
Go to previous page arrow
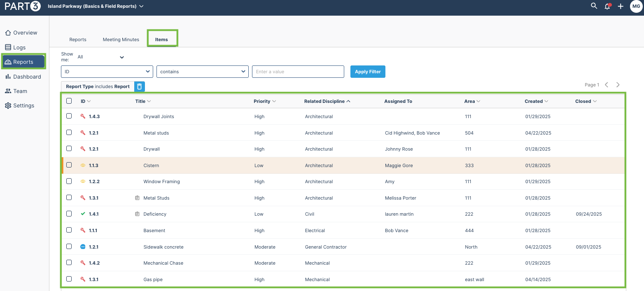tap(607, 85)
